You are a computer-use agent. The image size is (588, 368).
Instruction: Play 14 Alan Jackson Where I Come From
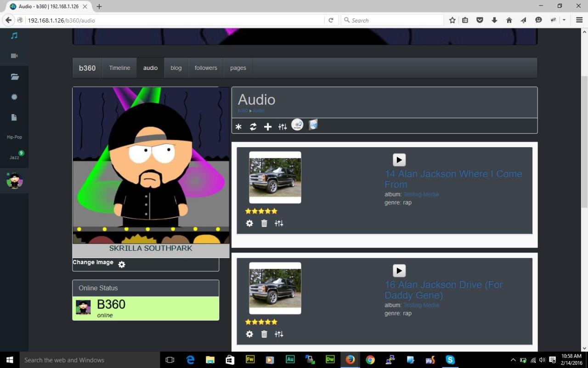tap(399, 160)
